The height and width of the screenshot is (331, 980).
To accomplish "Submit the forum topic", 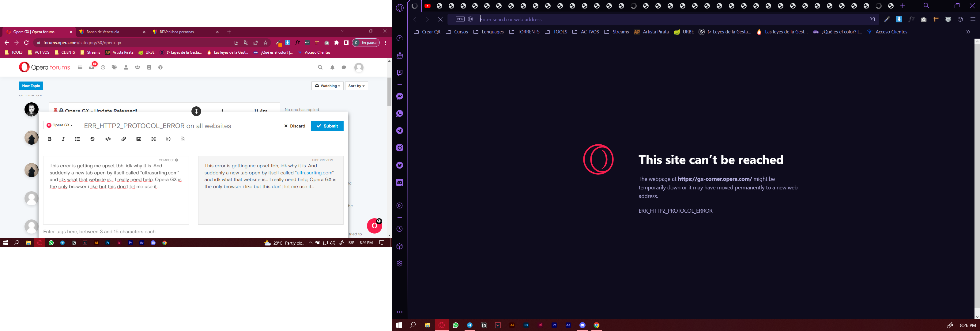I will point(327,126).
